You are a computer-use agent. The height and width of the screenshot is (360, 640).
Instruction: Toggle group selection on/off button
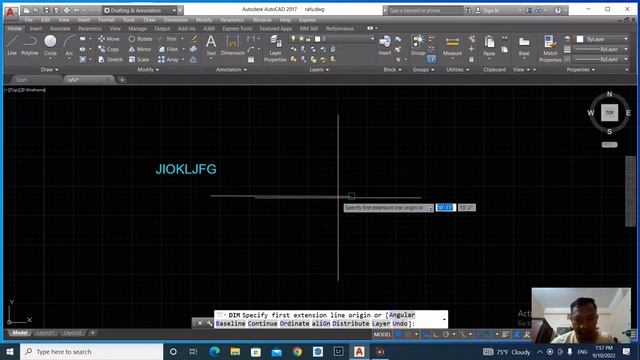(x=431, y=59)
